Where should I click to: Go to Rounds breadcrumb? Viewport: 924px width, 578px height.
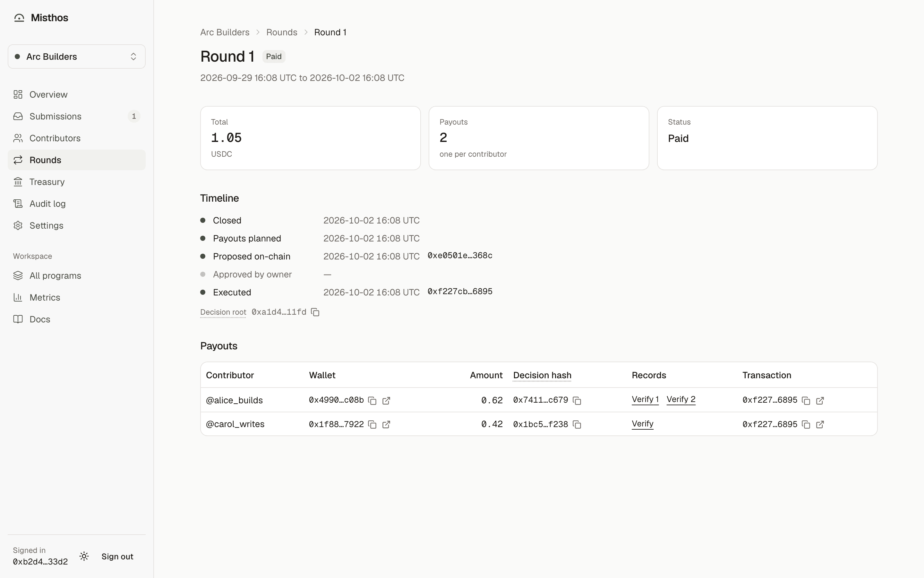pos(281,32)
